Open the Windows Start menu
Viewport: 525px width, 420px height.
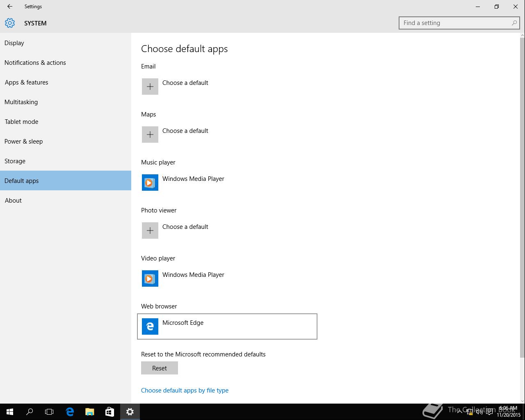[10, 412]
